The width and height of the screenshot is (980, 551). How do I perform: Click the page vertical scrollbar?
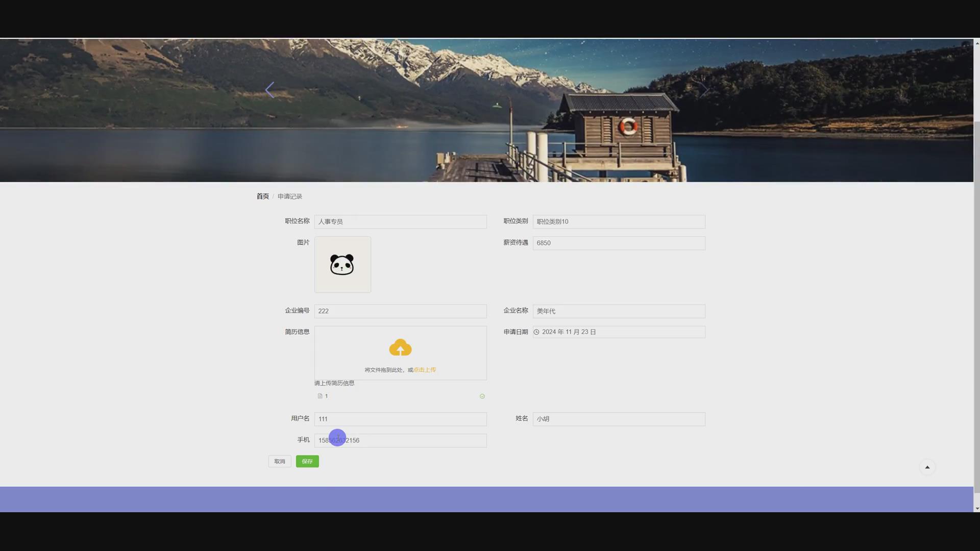(976, 306)
